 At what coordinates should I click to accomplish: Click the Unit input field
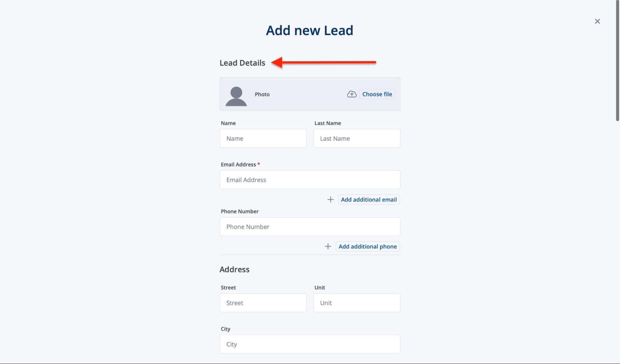[x=356, y=303]
